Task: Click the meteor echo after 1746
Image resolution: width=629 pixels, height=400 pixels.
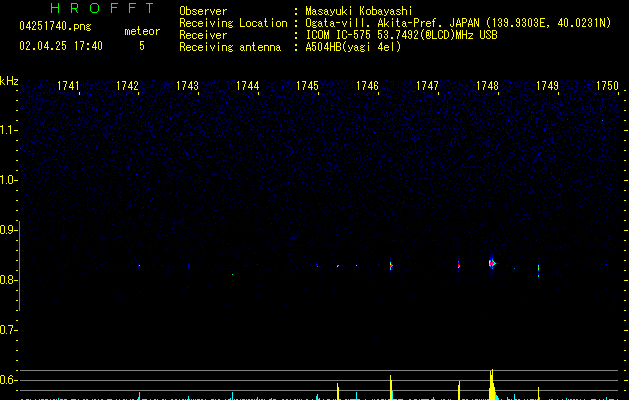Action: tap(391, 265)
